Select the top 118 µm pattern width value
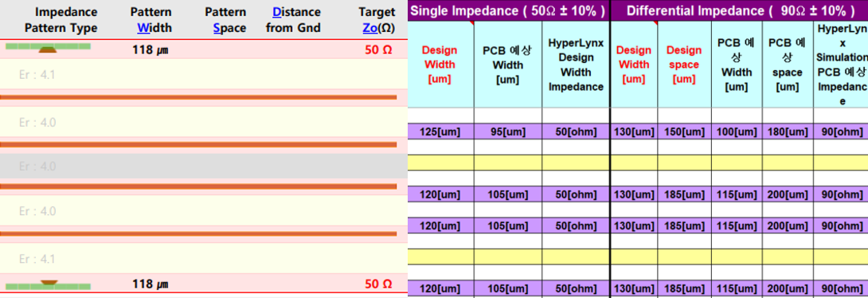 [x=150, y=50]
